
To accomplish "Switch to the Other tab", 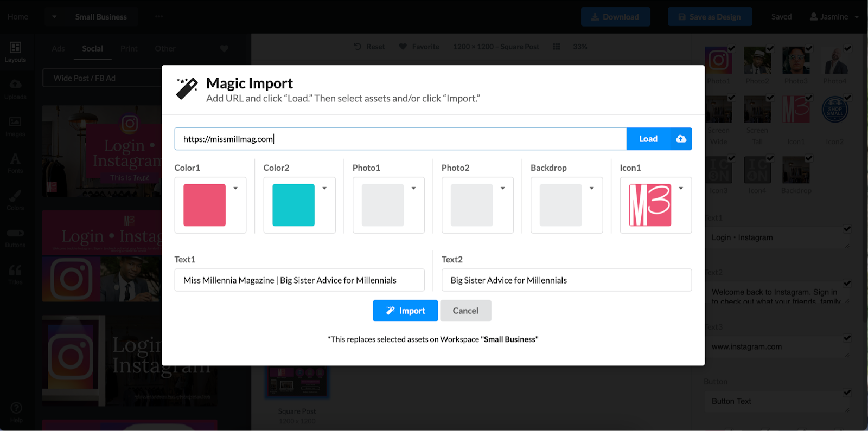I will click(165, 49).
